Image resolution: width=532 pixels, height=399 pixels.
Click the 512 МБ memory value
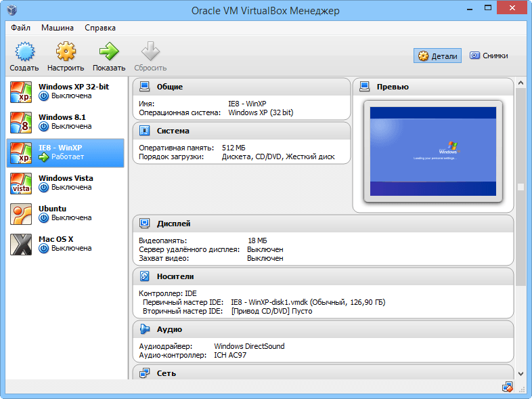click(x=234, y=148)
